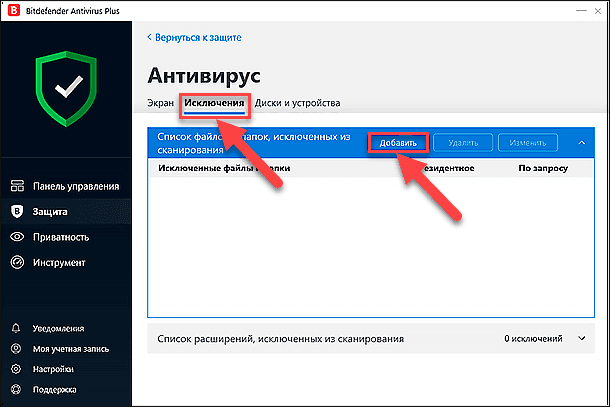Viewport: 610px width, 407px height.
Task: Click the Защита shield icon in sidebar
Action: tap(17, 211)
